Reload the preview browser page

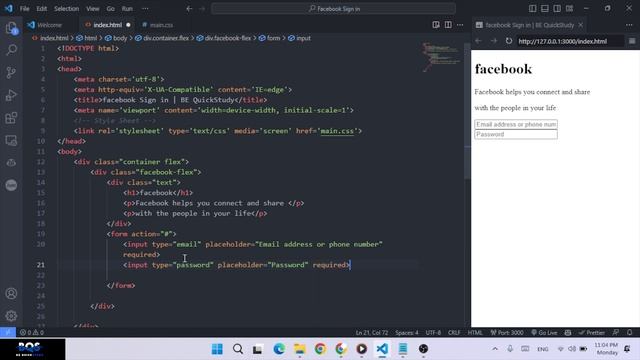coord(509,41)
